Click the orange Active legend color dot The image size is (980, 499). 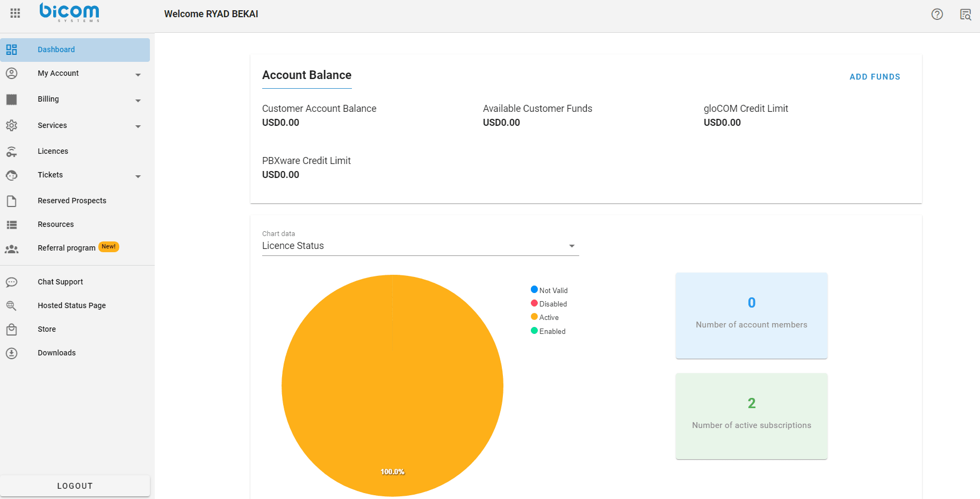pyautogui.click(x=534, y=317)
